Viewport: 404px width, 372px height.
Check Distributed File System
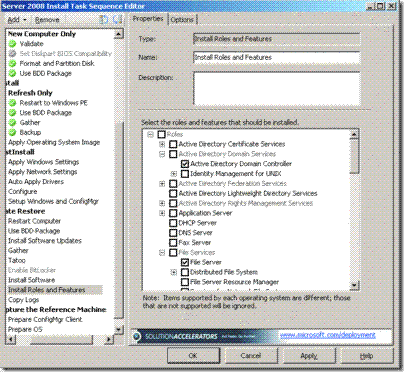[x=185, y=272]
